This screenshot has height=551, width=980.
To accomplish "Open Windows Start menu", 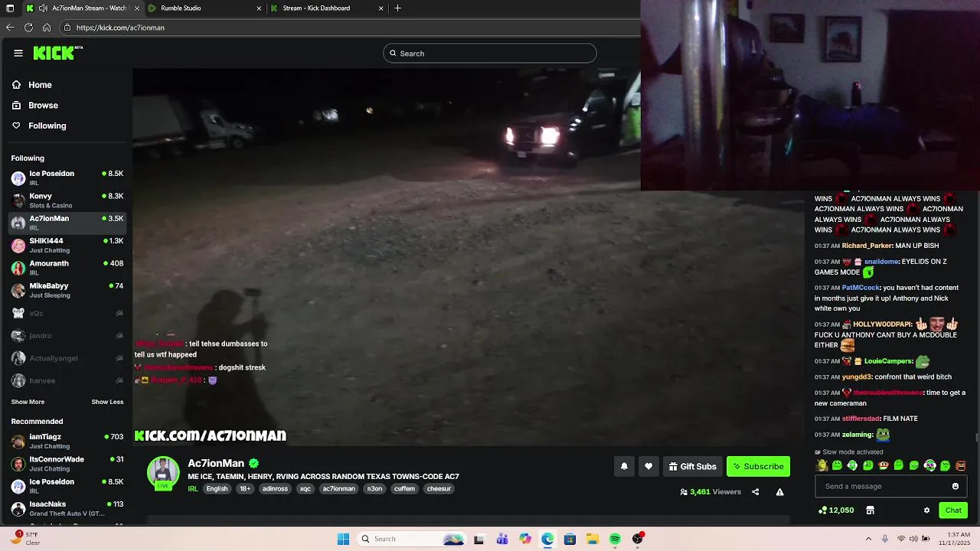I will (343, 539).
